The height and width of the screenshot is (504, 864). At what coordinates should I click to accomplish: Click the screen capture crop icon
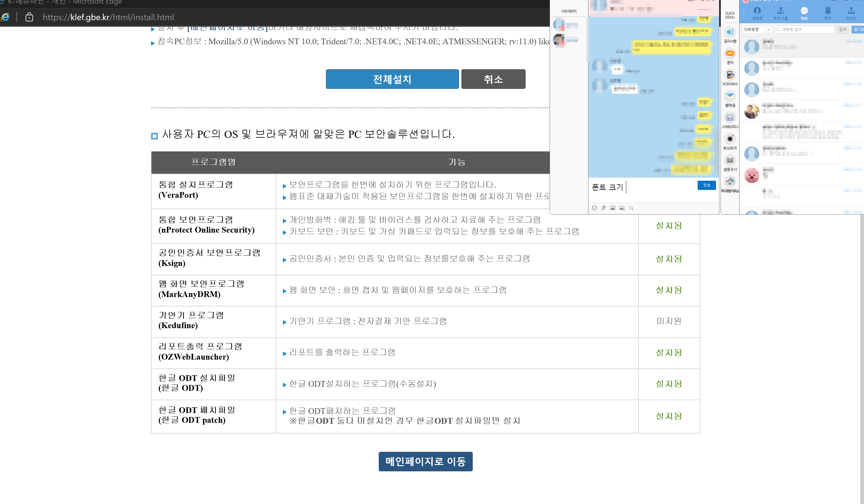click(x=631, y=208)
